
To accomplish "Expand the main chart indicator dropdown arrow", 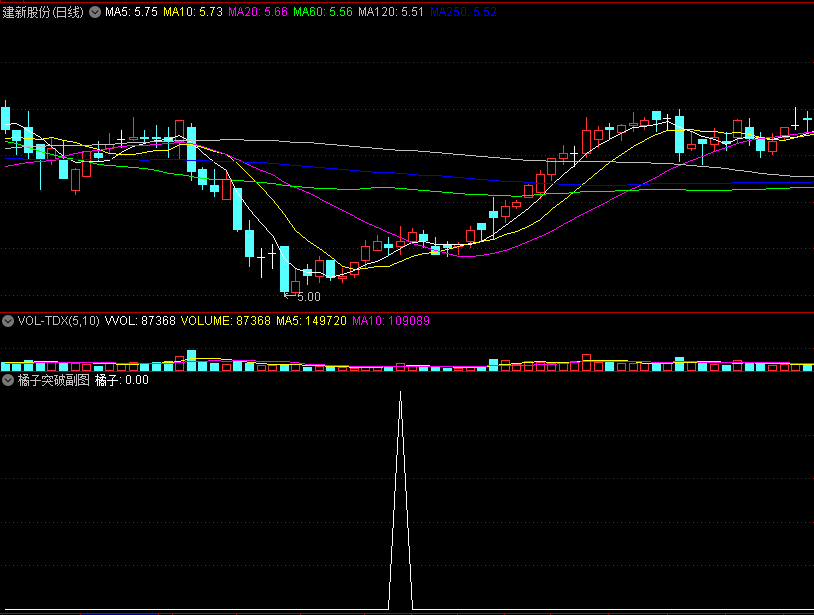I will point(95,12).
